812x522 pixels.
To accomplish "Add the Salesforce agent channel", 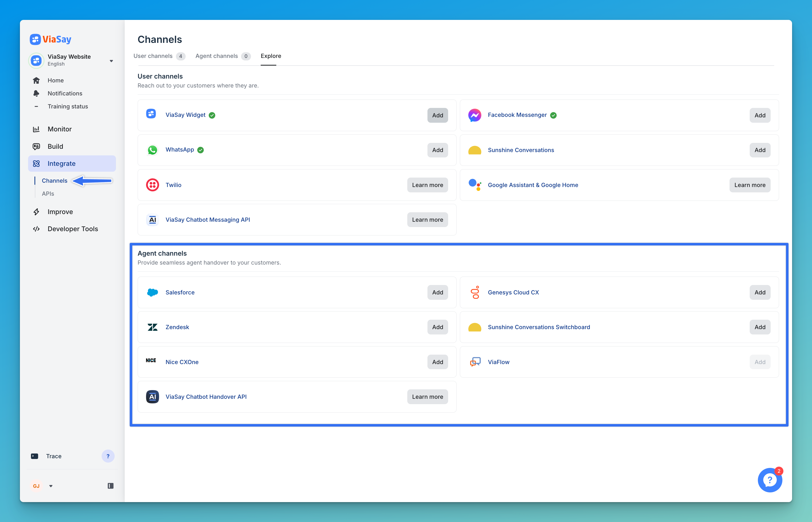I will pos(437,292).
